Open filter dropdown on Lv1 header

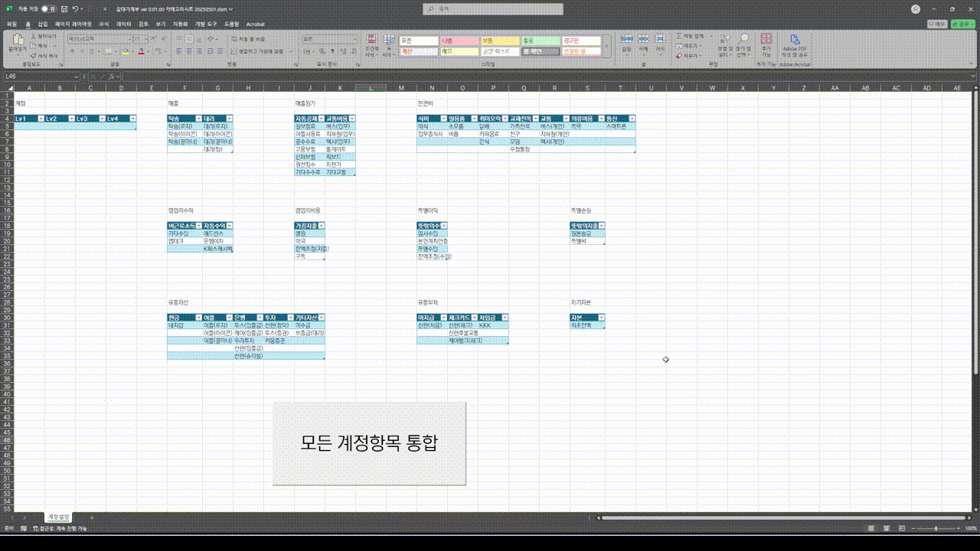click(x=41, y=119)
